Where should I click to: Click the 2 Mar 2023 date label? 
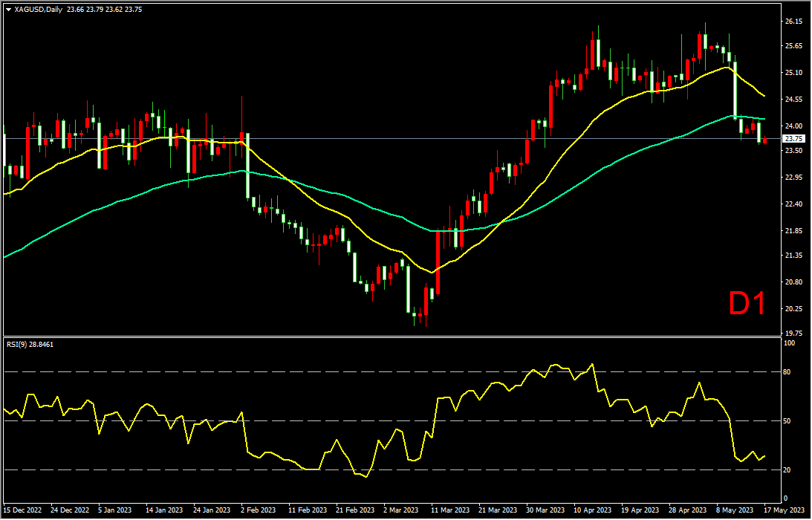401,510
